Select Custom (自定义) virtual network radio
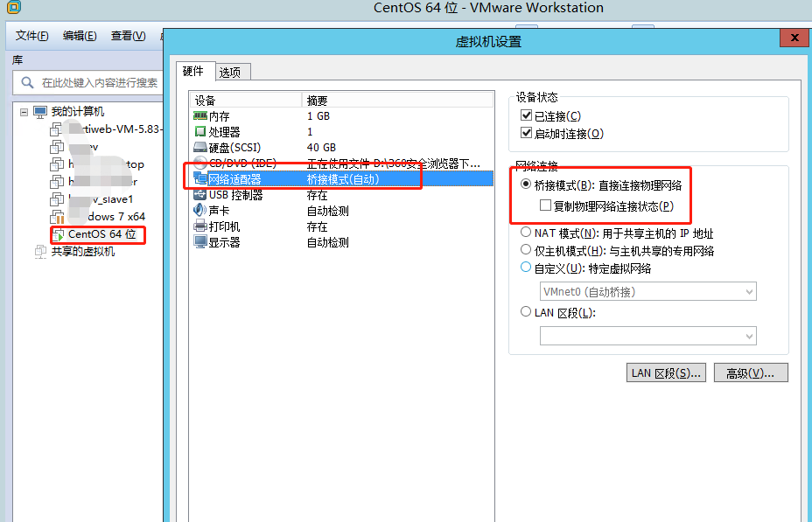Viewport: 812px width, 522px height. click(x=526, y=268)
